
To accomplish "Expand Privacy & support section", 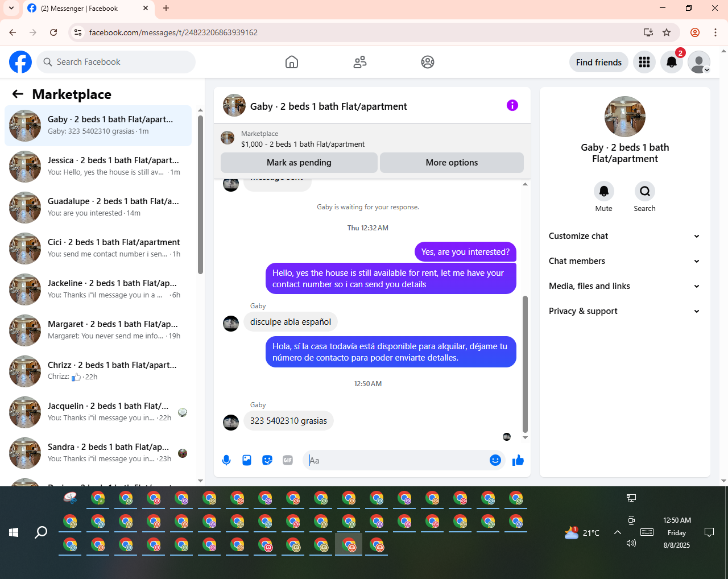I will pos(624,311).
